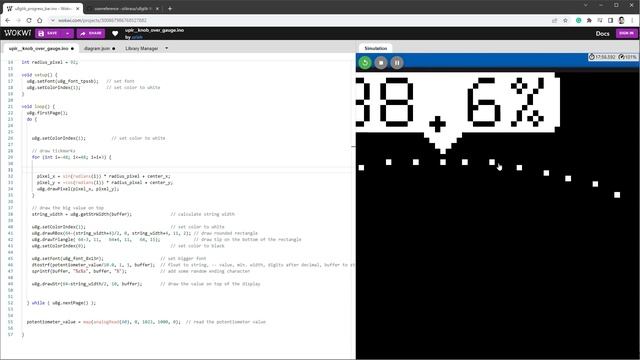Go to the browser home page
The width and height of the screenshot is (640, 360).
click(x=40, y=20)
